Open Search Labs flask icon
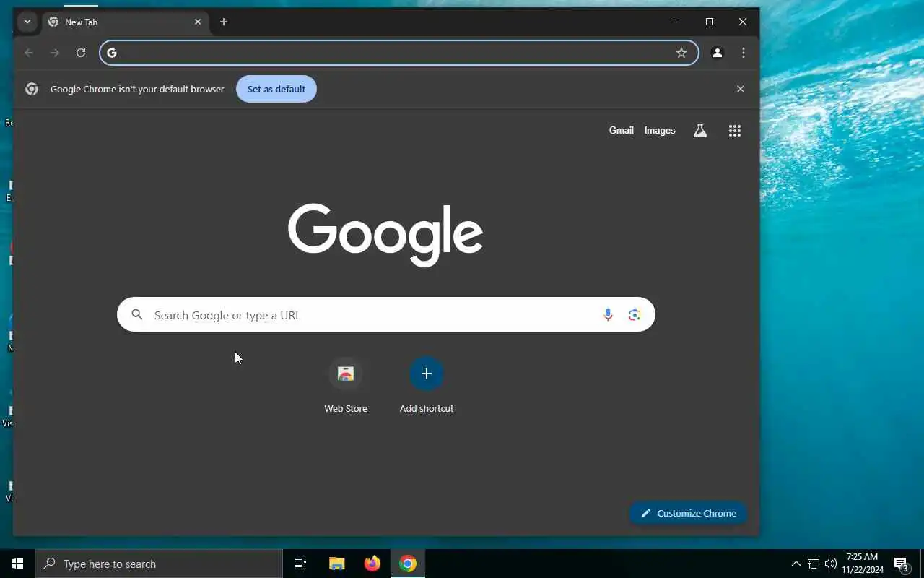924x578 pixels. click(x=700, y=131)
